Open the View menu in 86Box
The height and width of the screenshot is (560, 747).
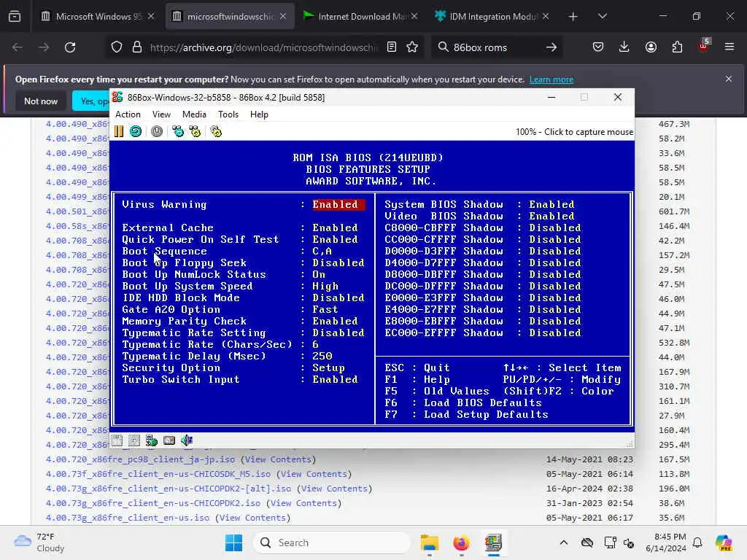[x=161, y=114]
